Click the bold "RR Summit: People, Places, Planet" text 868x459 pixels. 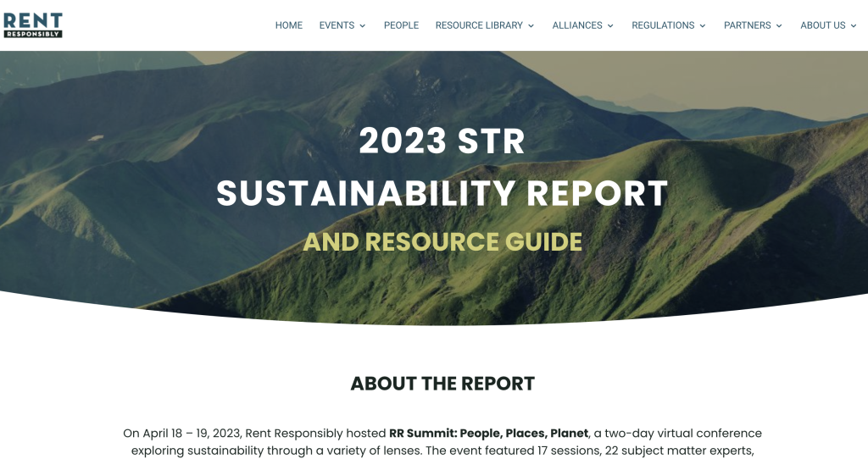[x=488, y=434]
